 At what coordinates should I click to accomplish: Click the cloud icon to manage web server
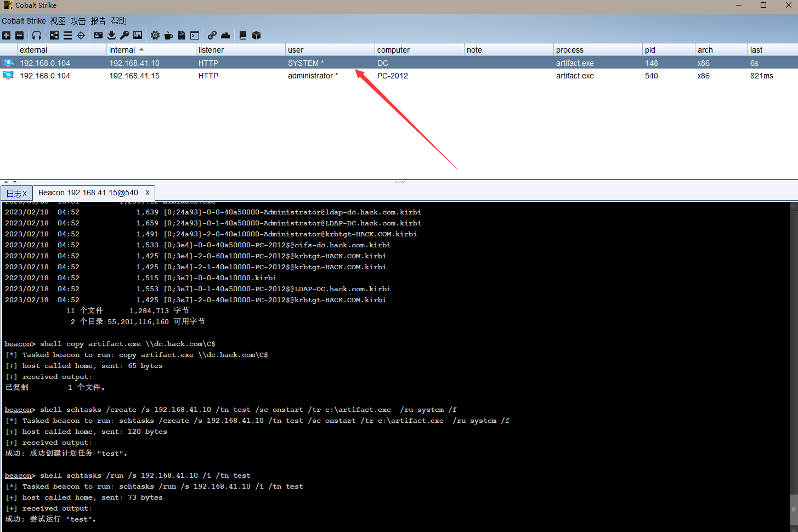(225, 35)
